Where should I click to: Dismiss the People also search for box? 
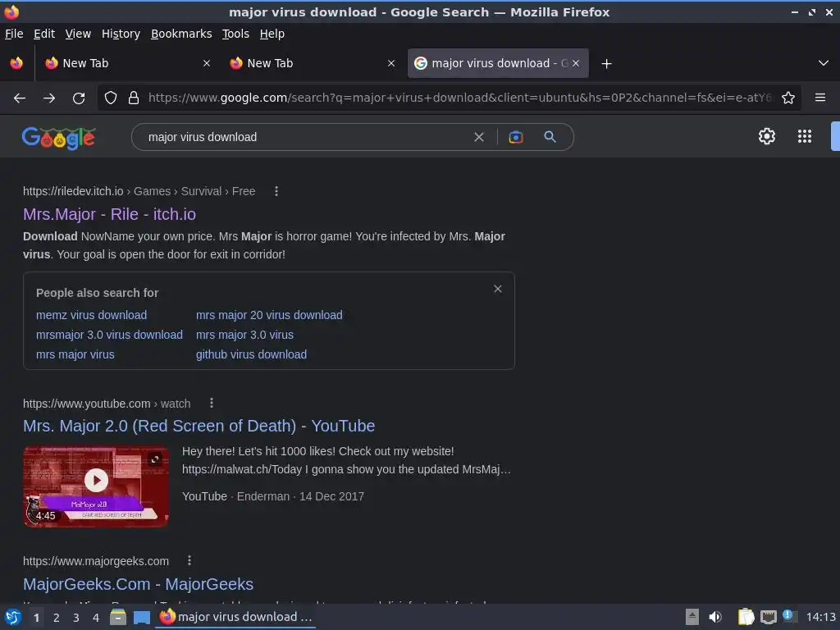(x=498, y=289)
